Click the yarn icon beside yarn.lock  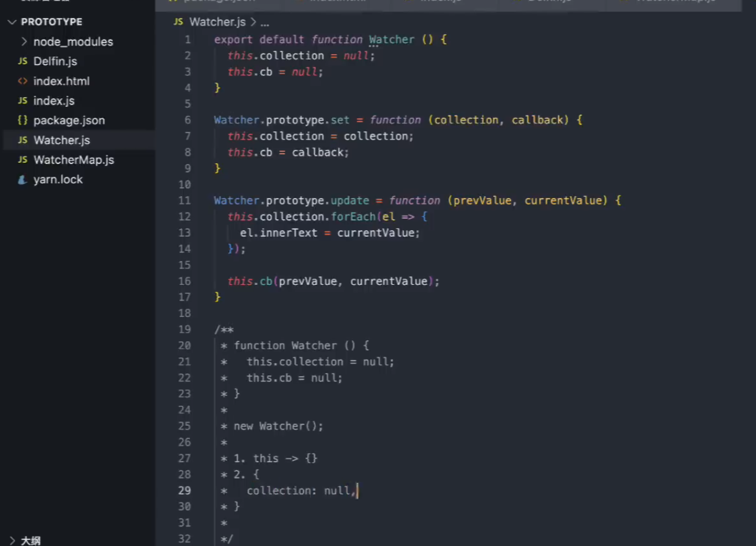22,180
